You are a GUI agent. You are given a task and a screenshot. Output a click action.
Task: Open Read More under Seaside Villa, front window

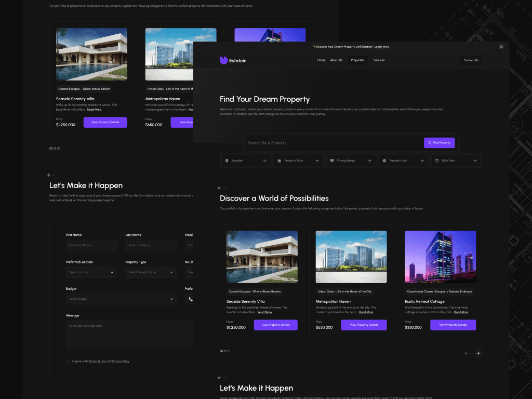click(x=264, y=312)
